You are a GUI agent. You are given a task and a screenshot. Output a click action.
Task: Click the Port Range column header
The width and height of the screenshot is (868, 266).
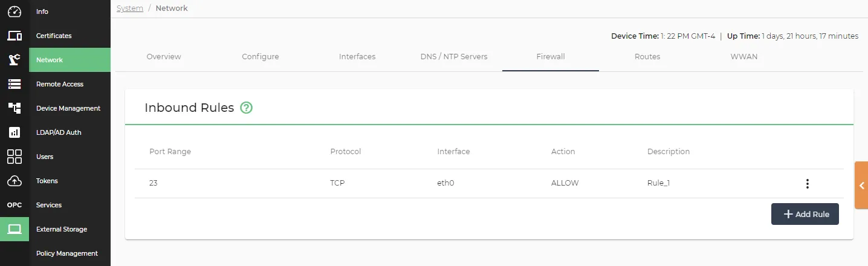tap(170, 152)
